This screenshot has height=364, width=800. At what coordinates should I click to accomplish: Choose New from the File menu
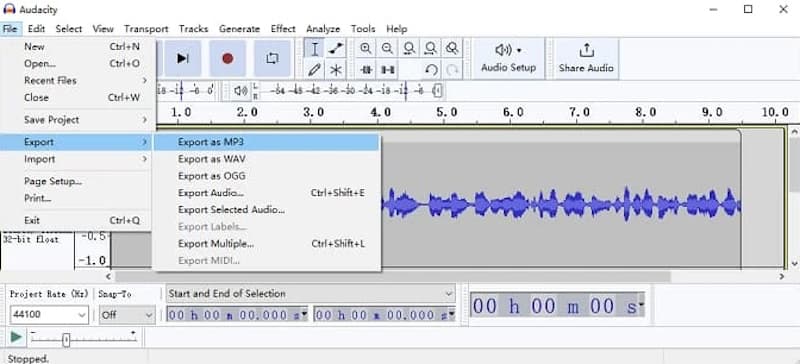coord(76,46)
